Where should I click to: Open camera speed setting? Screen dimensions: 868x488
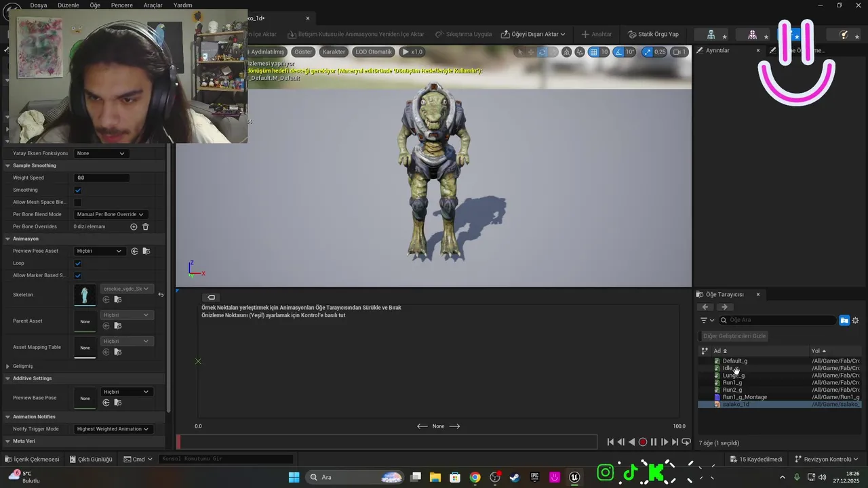[679, 52]
